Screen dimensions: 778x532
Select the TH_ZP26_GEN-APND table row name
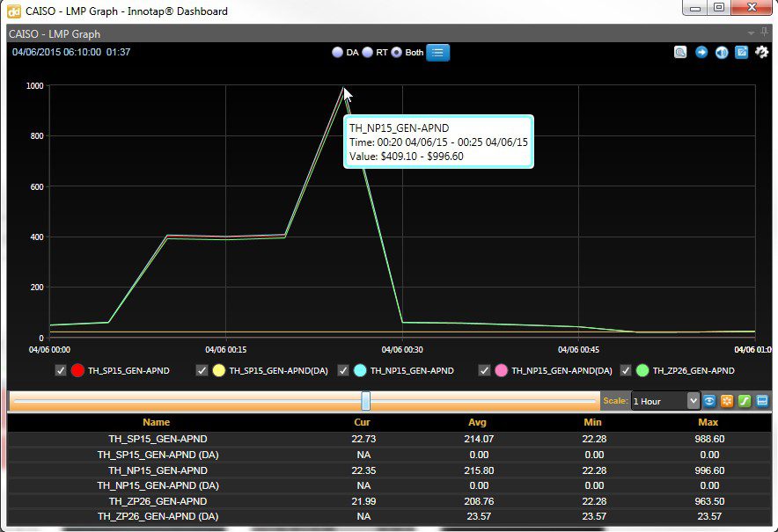[x=158, y=501]
